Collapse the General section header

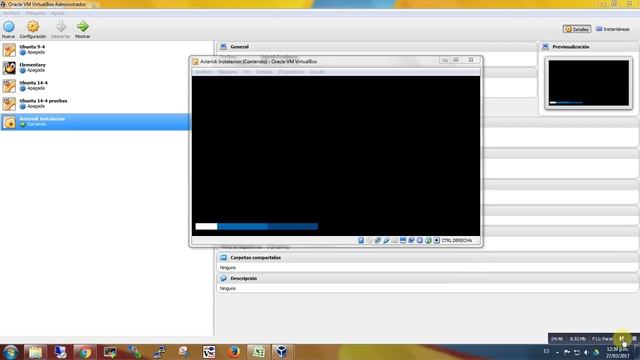pos(376,47)
